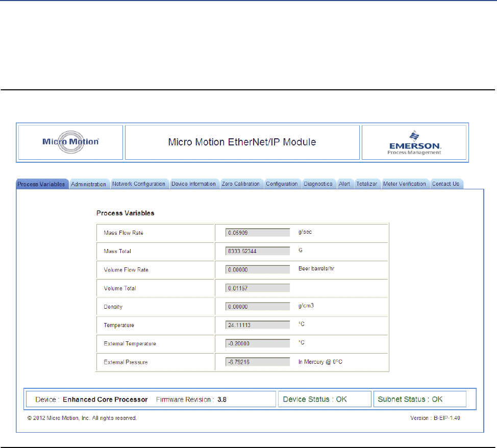Click the Micro Motion EtherNet/IP Module title
The height and width of the screenshot is (448, 497).
(242, 142)
